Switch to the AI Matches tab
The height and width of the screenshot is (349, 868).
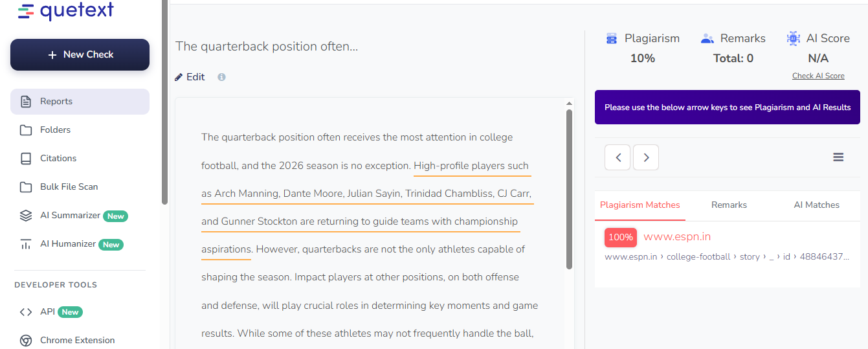[x=816, y=205]
